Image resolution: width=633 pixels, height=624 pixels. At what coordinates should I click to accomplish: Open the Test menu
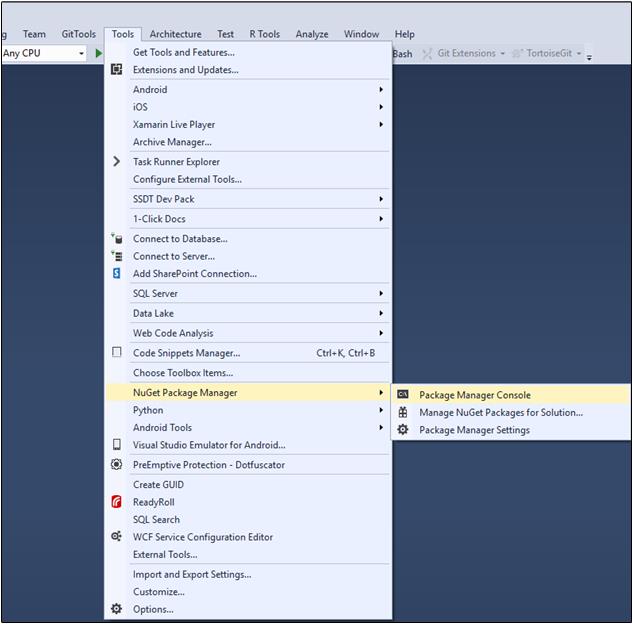click(225, 34)
